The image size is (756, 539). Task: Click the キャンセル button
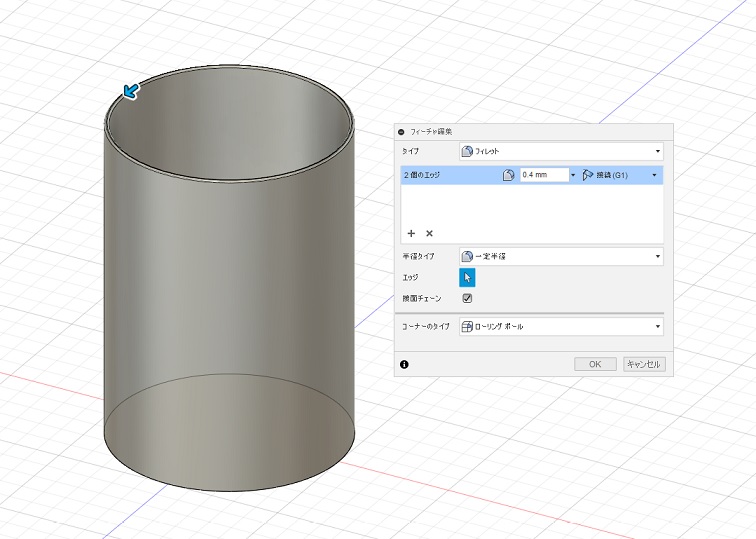pos(644,364)
